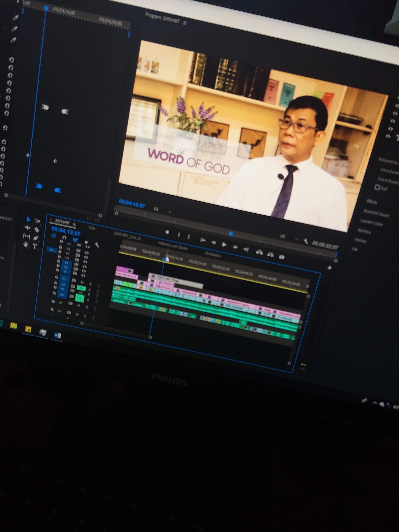Open the Lumetri Color panel tab

pyautogui.click(x=372, y=223)
